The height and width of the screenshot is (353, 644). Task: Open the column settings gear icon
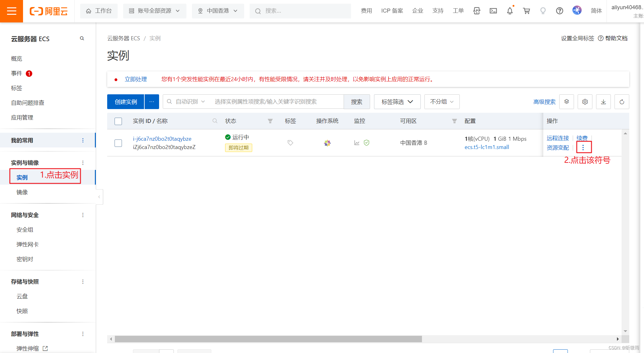point(585,102)
